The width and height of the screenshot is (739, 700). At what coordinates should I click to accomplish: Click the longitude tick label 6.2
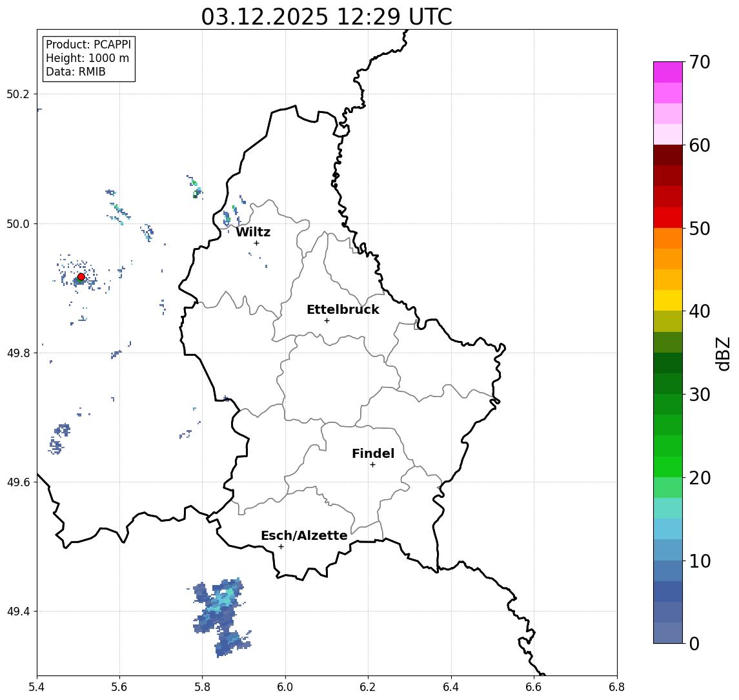click(x=368, y=687)
